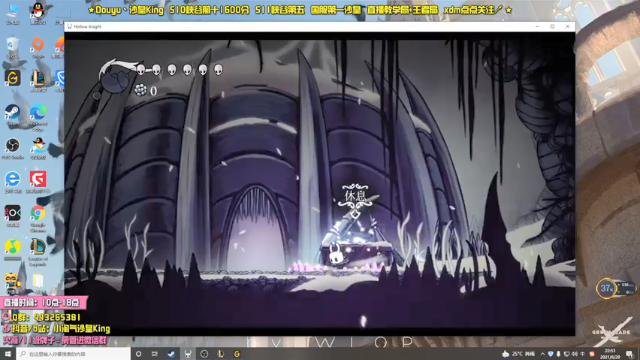
Task: Launch the OBS Studio desktop icon
Action: tap(13, 148)
